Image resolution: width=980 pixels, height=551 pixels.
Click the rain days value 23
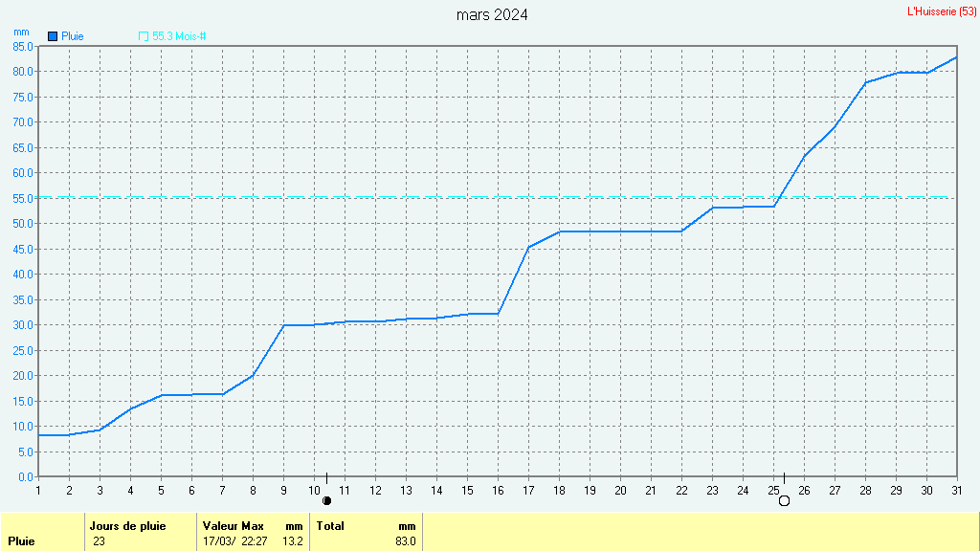tap(99, 541)
